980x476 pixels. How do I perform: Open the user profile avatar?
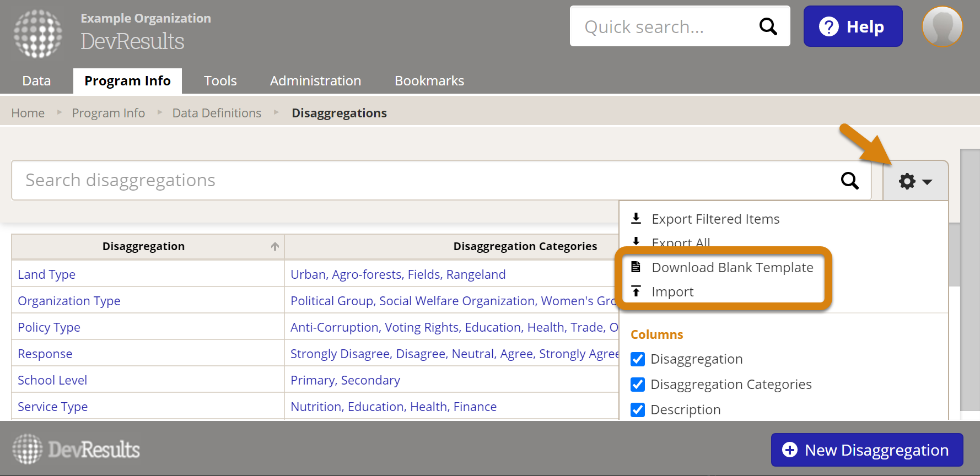tap(942, 26)
